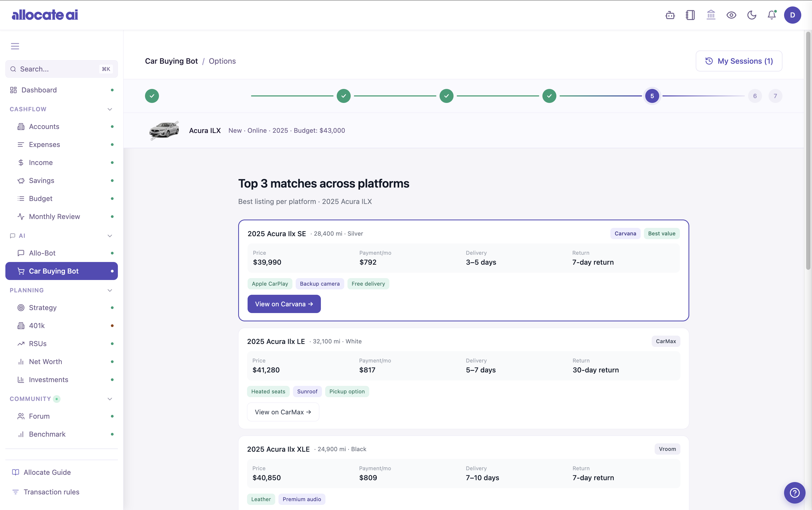812x510 pixels.
Task: Click the page vertical scrollbar
Action: 808,150
